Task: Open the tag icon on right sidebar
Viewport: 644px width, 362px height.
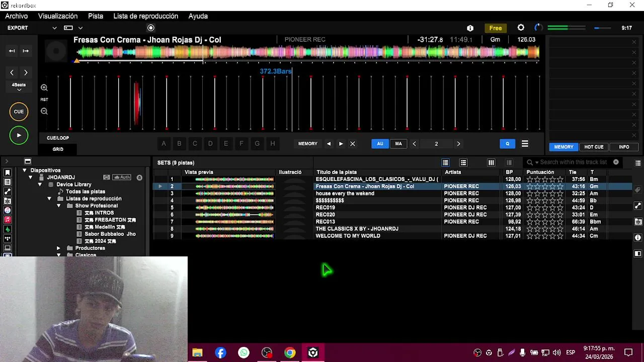Action: click(637, 190)
